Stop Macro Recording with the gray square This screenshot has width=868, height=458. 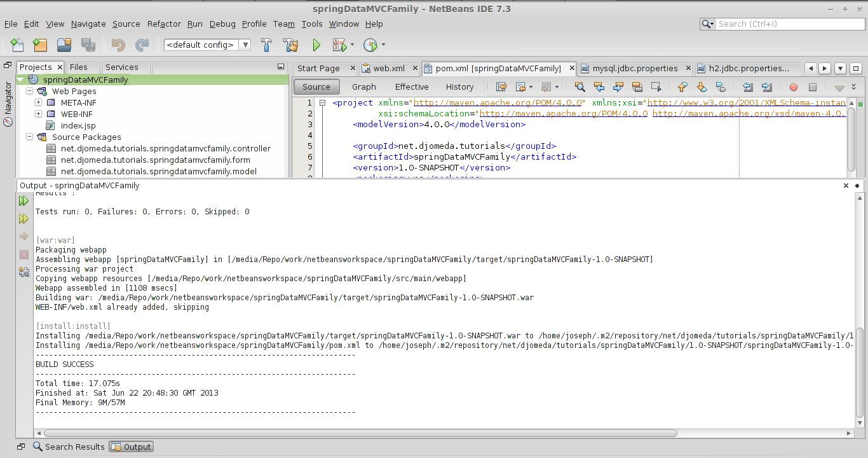point(812,87)
